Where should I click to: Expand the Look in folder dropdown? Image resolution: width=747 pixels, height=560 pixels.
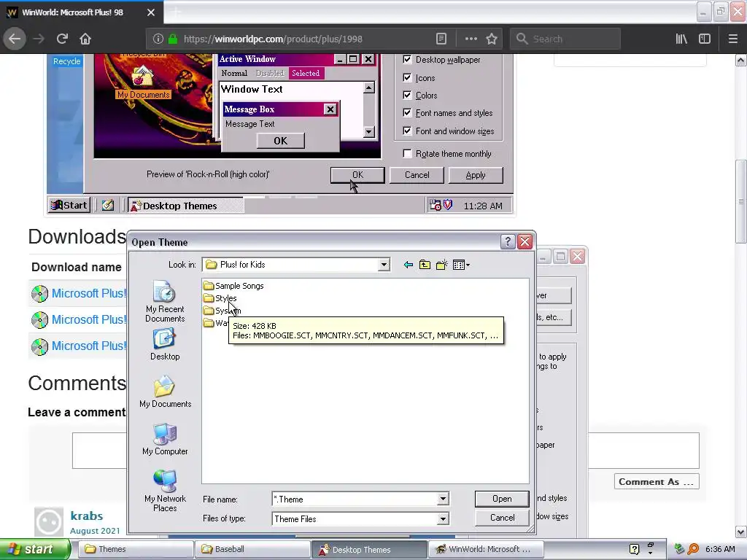pyautogui.click(x=384, y=265)
